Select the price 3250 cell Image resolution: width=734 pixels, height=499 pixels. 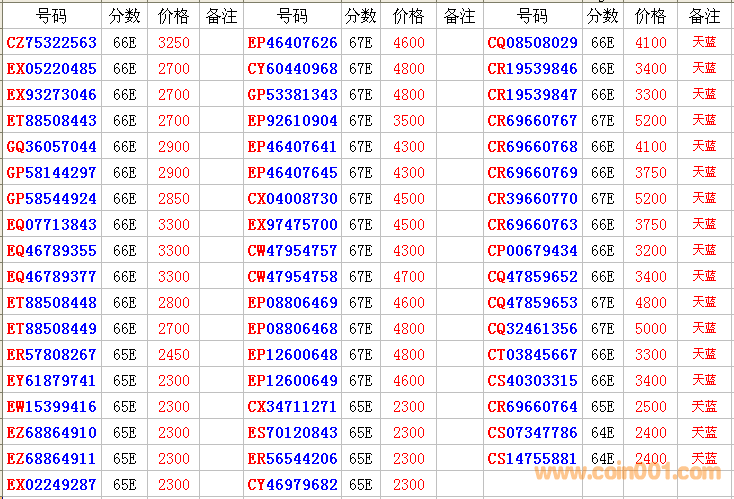pyautogui.click(x=173, y=43)
